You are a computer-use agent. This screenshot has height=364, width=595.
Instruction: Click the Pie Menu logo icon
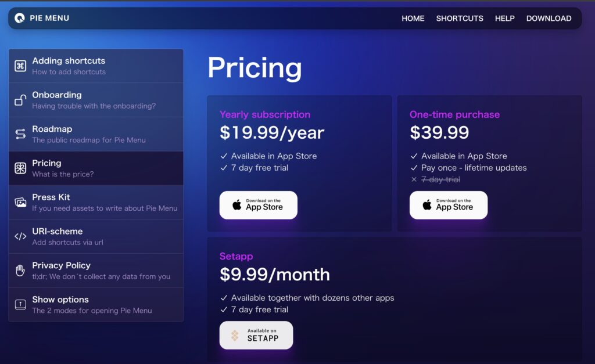[20, 18]
